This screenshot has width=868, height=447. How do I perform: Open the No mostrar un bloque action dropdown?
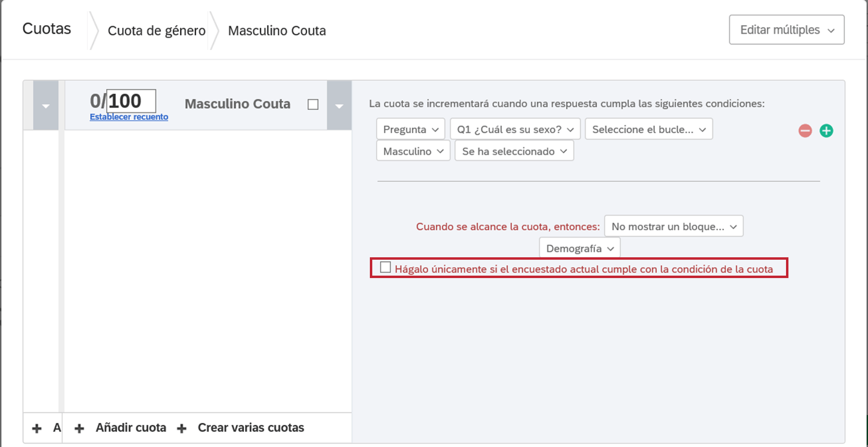tap(674, 226)
